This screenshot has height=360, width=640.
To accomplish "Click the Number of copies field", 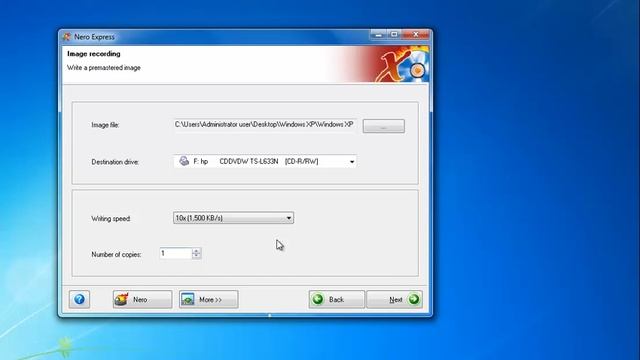I will pyautogui.click(x=176, y=253).
